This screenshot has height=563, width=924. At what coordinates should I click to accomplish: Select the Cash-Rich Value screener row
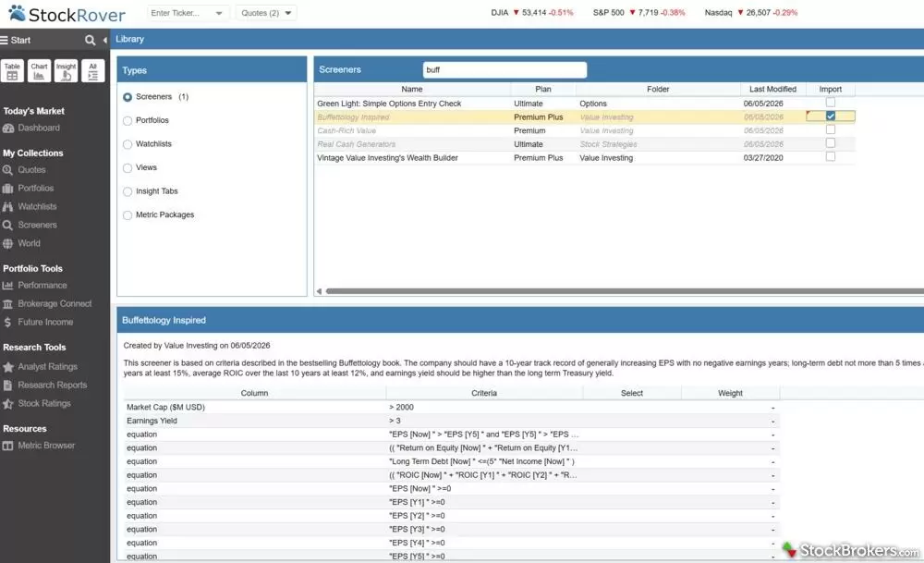(x=584, y=130)
